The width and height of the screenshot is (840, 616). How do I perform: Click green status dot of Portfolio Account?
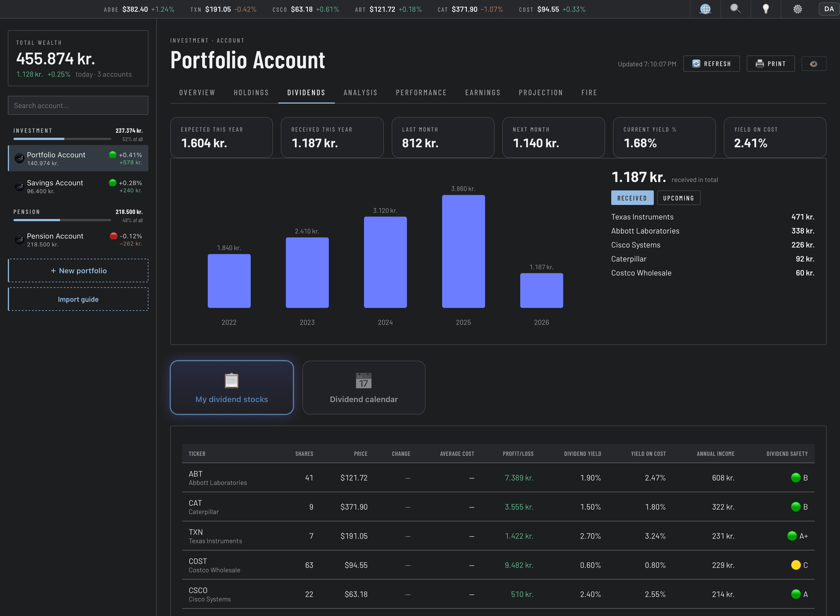(x=113, y=155)
